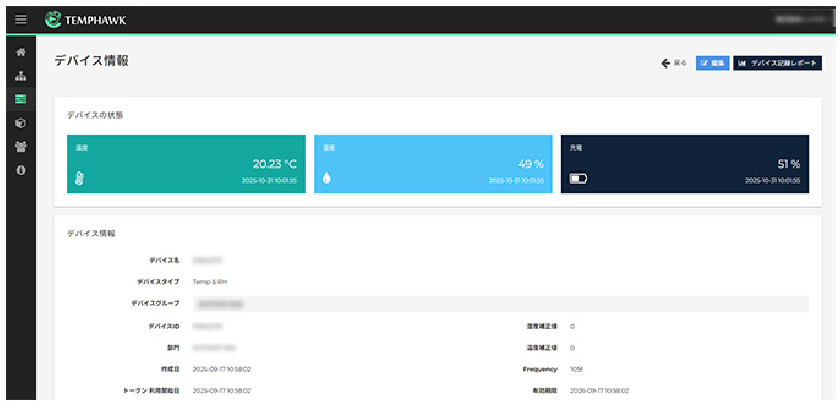This screenshot has height=408, width=840.
Task: Select the highlighted green devices sidebar icon
Action: (x=20, y=99)
